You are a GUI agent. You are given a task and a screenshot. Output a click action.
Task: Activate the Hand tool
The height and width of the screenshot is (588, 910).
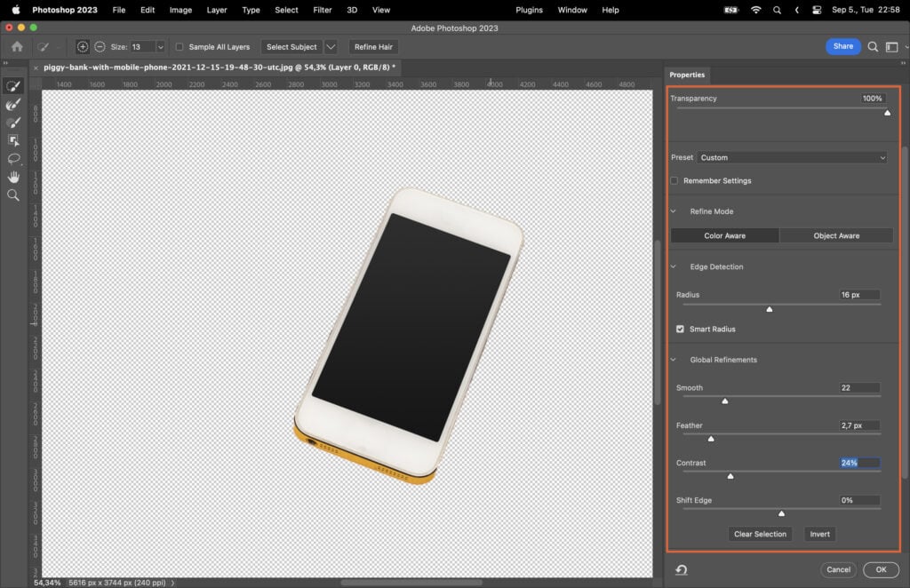click(12, 177)
